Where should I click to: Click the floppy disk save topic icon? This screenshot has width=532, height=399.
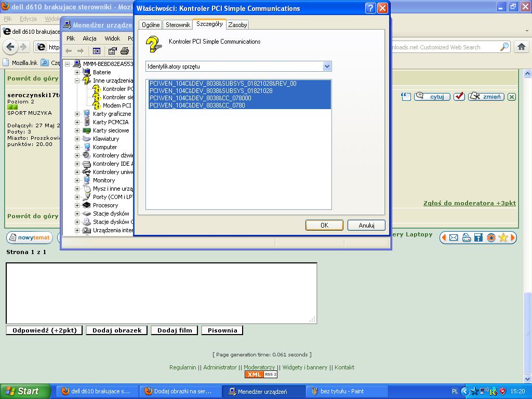click(x=478, y=237)
